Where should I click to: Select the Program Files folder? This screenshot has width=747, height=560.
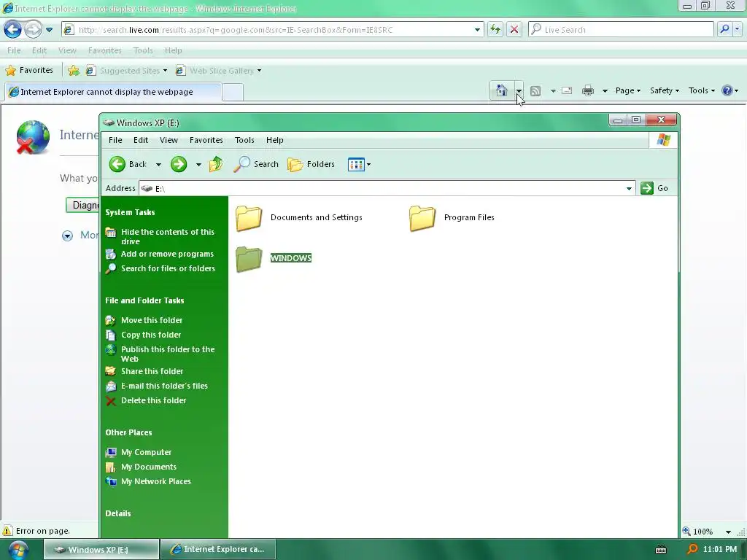pos(452,217)
